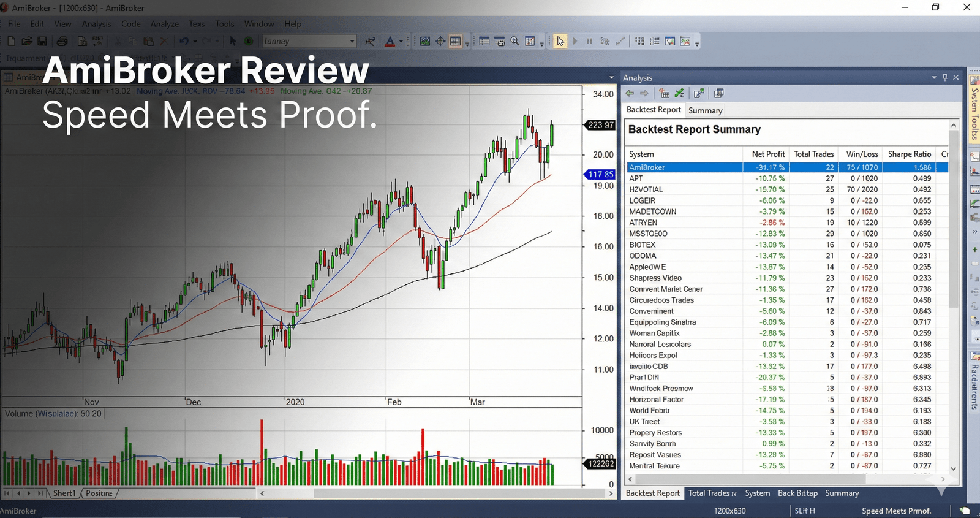This screenshot has width=980, height=518.
Task: Expand the undo history dropdown arrow
Action: click(x=195, y=41)
